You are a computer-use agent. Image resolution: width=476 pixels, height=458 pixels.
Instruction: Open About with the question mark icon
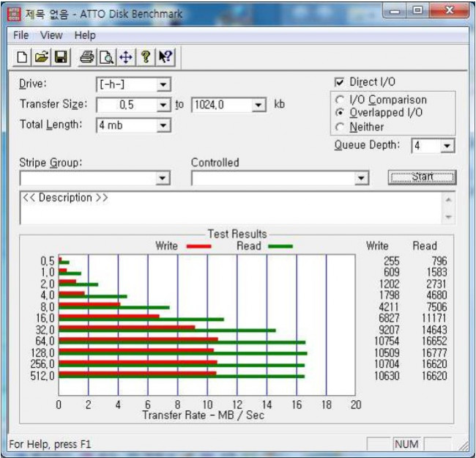pyautogui.click(x=146, y=57)
